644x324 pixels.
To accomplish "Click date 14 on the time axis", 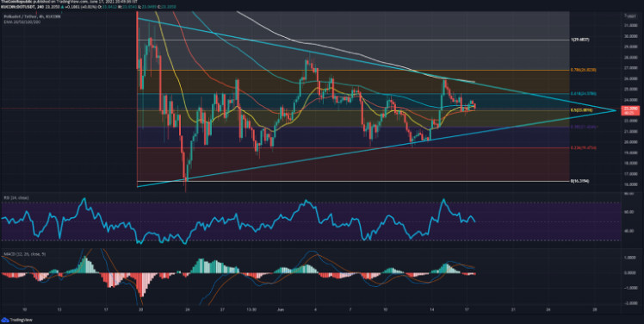I will tap(431, 308).
